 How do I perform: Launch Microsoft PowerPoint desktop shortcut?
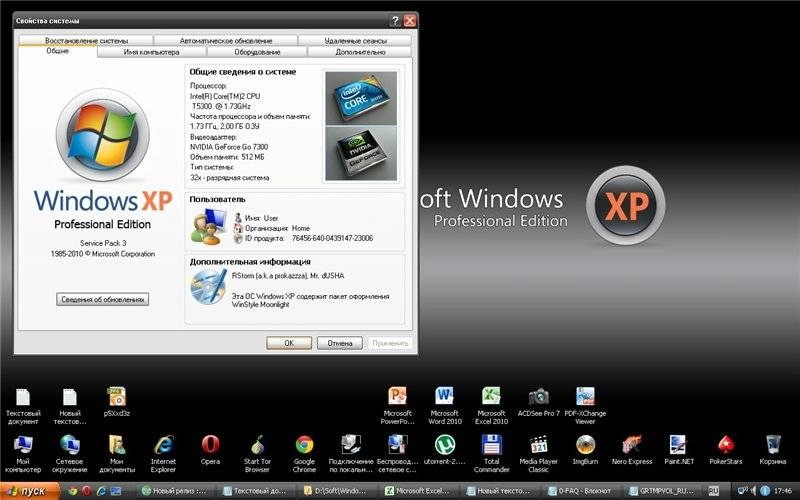(x=397, y=406)
